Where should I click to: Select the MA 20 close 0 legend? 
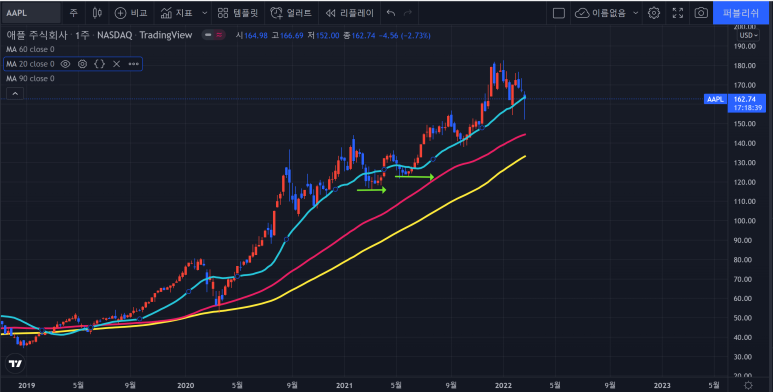[30, 64]
